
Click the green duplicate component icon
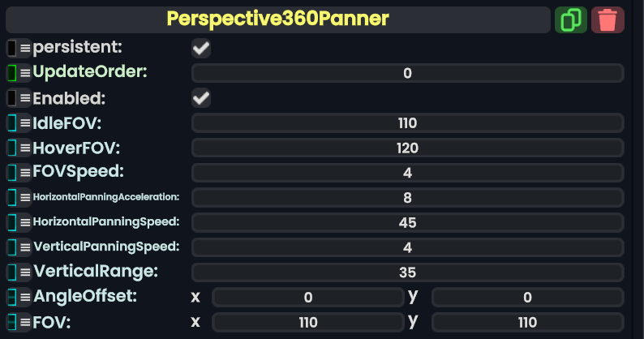point(570,19)
